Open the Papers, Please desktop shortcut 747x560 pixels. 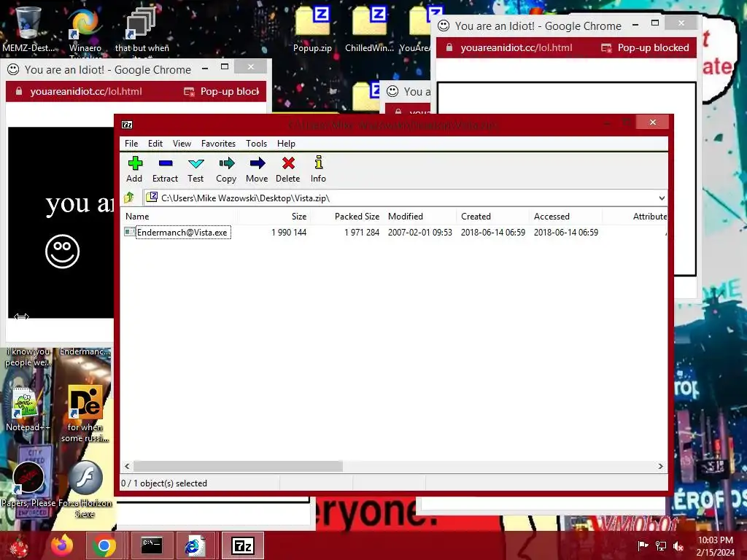pyautogui.click(x=28, y=485)
